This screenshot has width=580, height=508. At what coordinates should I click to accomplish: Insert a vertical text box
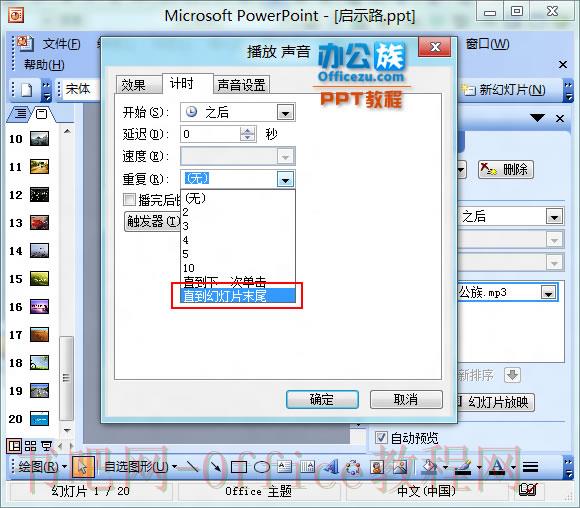pos(307,467)
